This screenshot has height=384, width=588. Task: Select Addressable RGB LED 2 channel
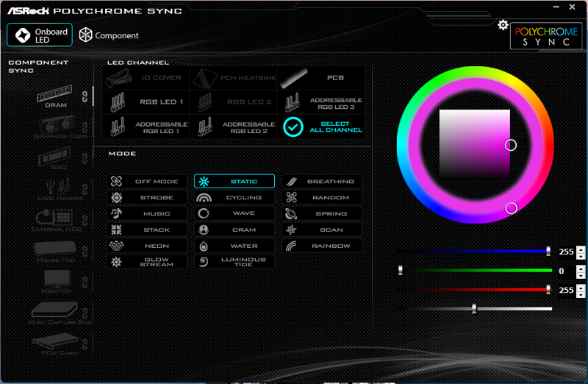(234, 127)
